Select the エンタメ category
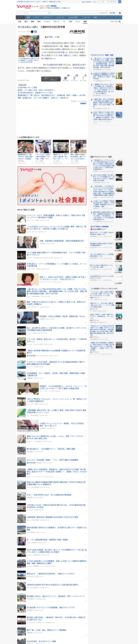 click(x=47, y=21)
